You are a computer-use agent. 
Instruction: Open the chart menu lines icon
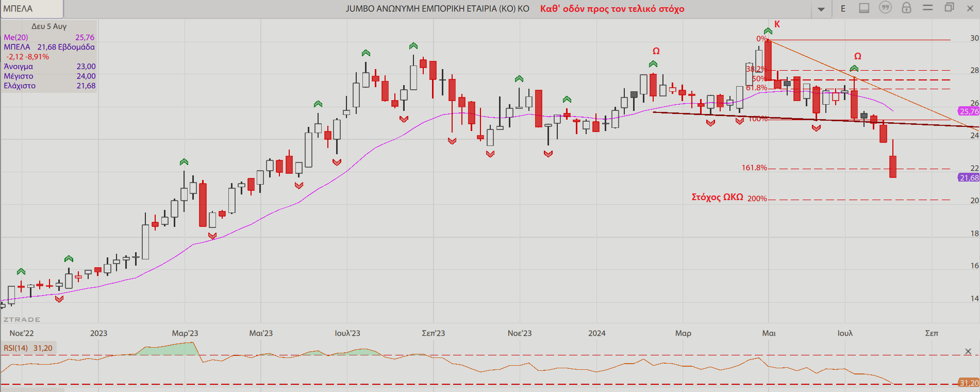coord(928,8)
